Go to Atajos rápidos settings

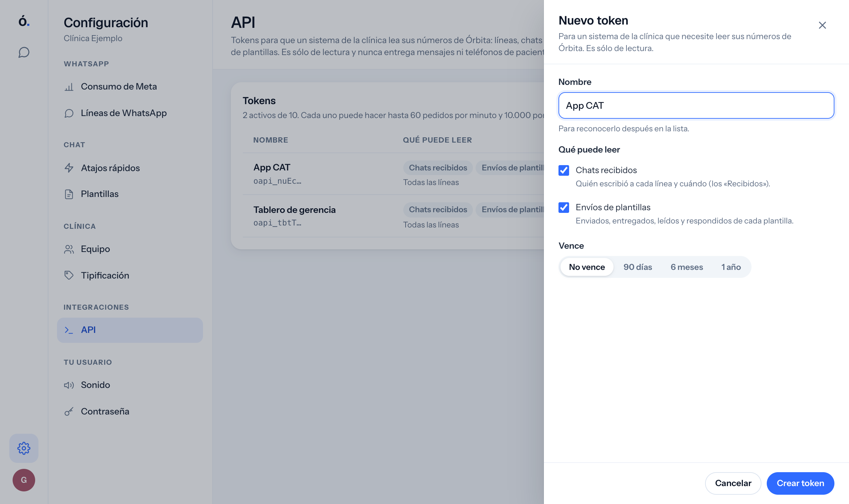[130, 168]
